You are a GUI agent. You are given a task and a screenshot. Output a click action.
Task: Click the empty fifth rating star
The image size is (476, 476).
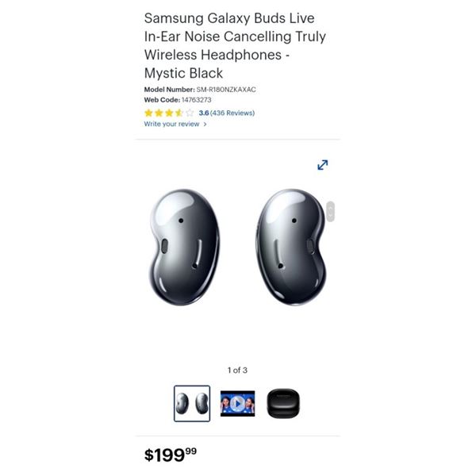click(x=190, y=113)
